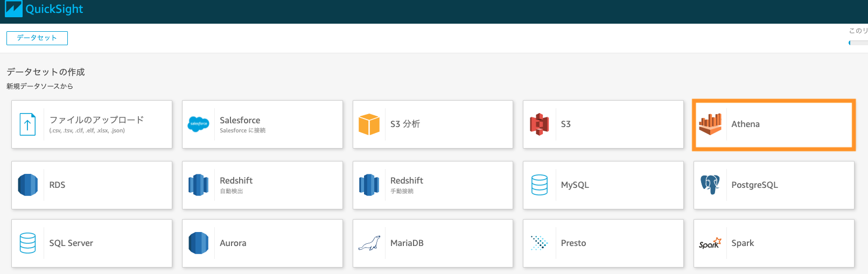
Task: Click the QuickSight logo icon
Action: point(13,9)
